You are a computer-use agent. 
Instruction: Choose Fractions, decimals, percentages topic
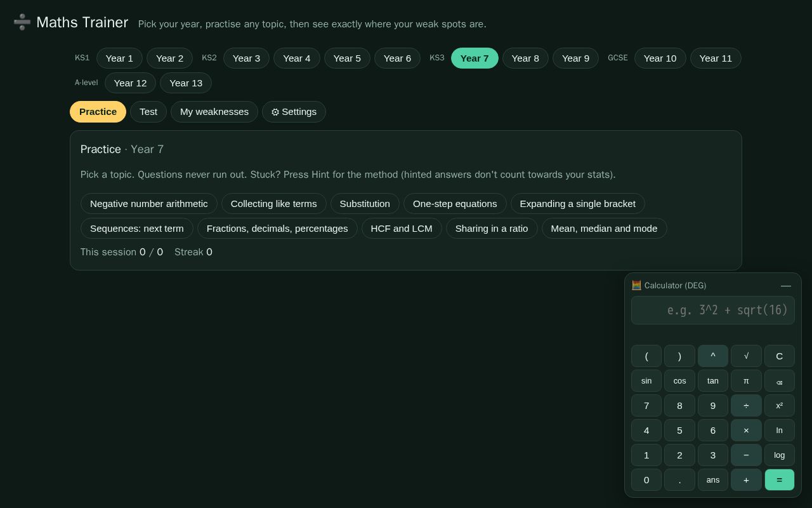tap(277, 229)
